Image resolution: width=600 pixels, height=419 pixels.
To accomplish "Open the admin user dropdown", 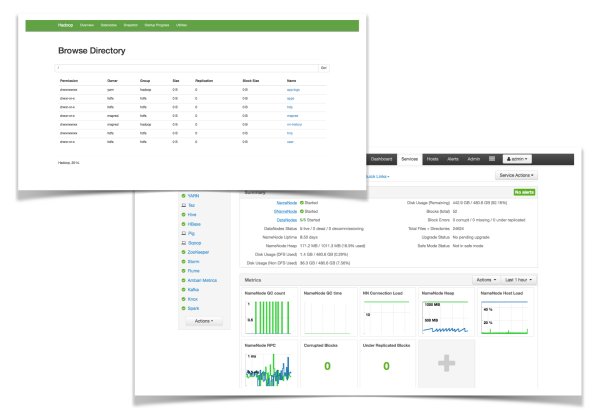I will click(517, 159).
